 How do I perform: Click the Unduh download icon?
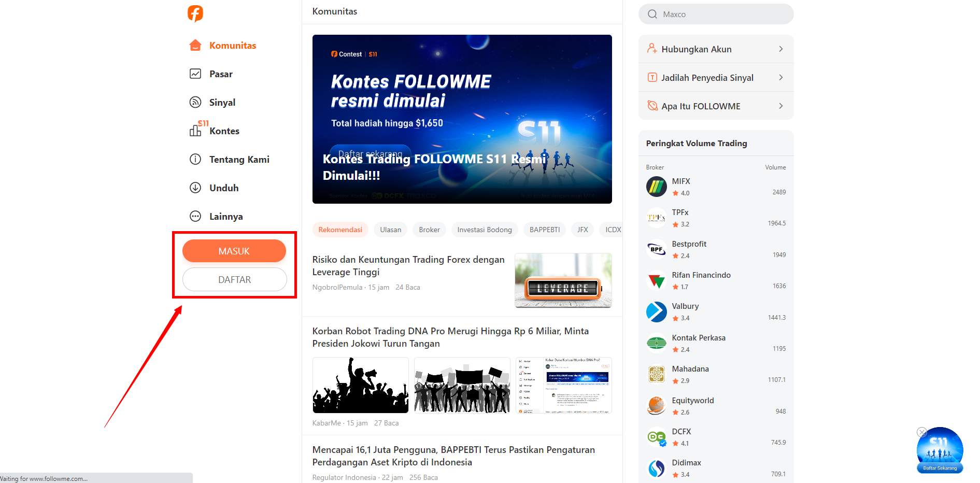click(195, 188)
